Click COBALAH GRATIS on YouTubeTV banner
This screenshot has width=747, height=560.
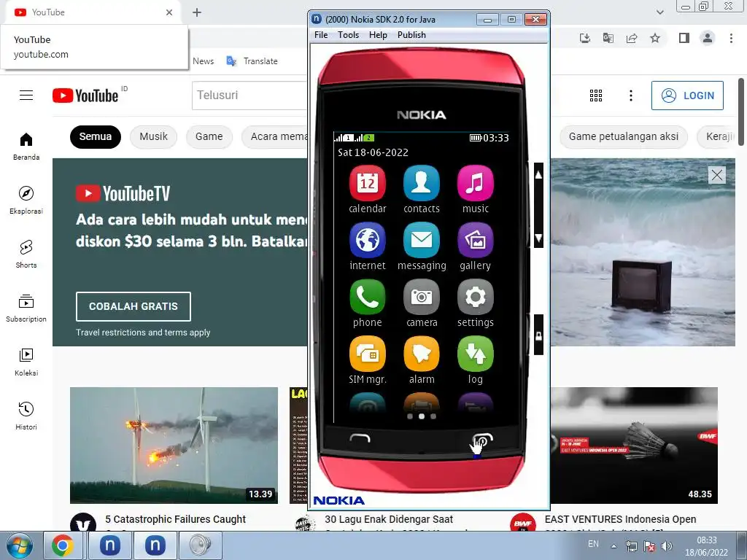coord(133,306)
